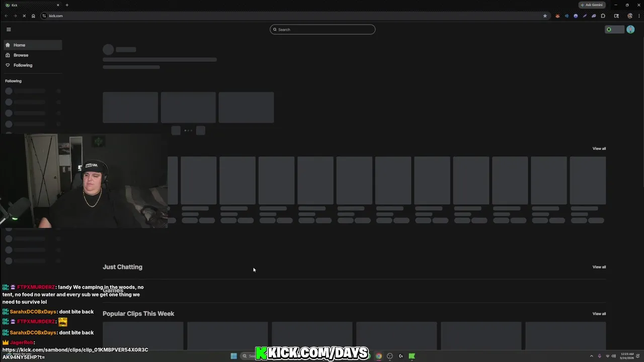Image resolution: width=644 pixels, height=362 pixels.
Task: Open the Kick hamburger sidebar menu
Action: (x=9, y=30)
